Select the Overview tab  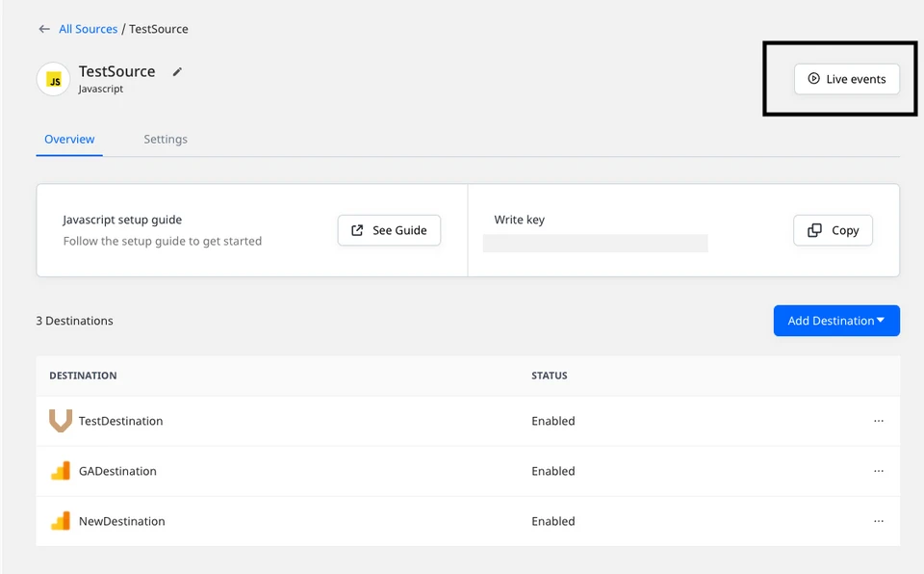(69, 139)
